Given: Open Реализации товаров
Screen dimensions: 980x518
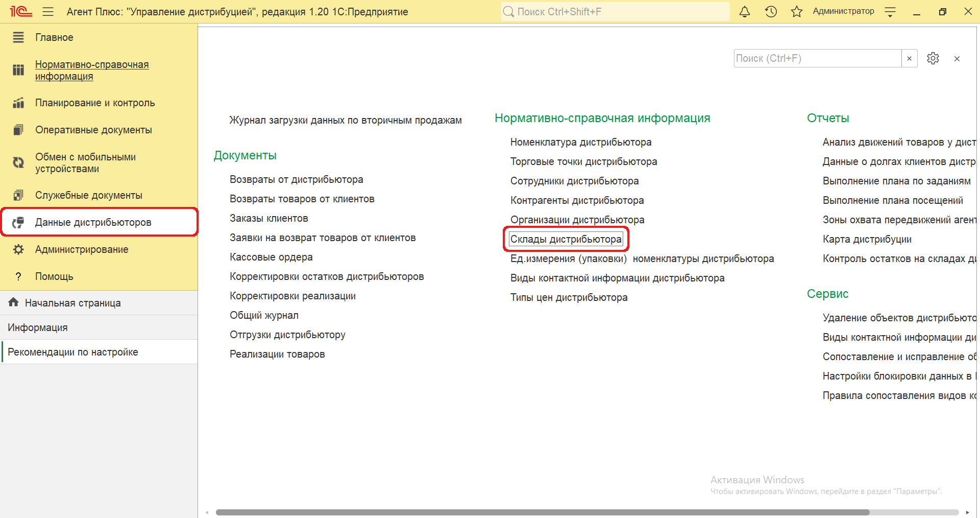Looking at the screenshot, I should (x=277, y=354).
